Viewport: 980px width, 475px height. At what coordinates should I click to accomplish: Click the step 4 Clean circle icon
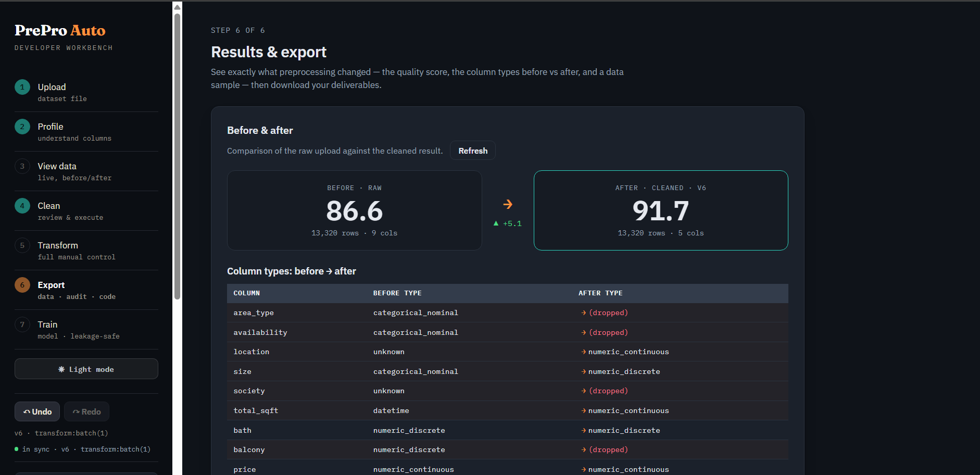[x=22, y=206]
